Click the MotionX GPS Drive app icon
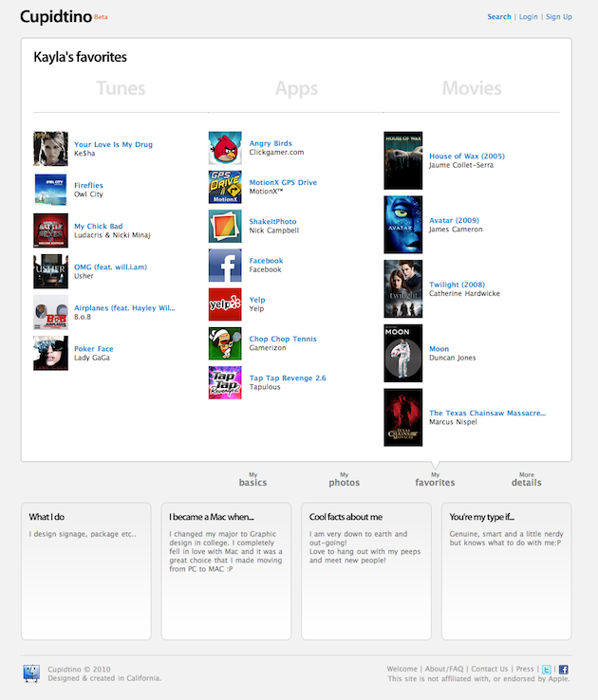Image resolution: width=598 pixels, height=700 pixels. [x=225, y=187]
